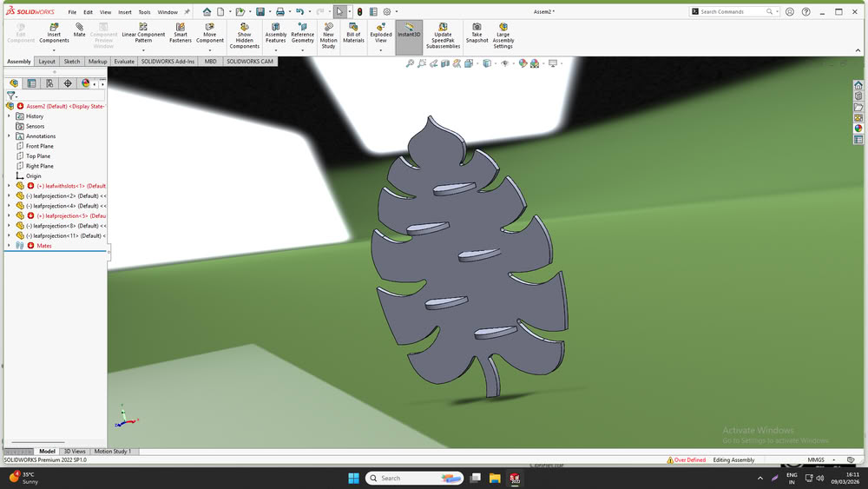868x489 pixels.
Task: Open the Insert Components dropdown arrow
Action: [54, 50]
